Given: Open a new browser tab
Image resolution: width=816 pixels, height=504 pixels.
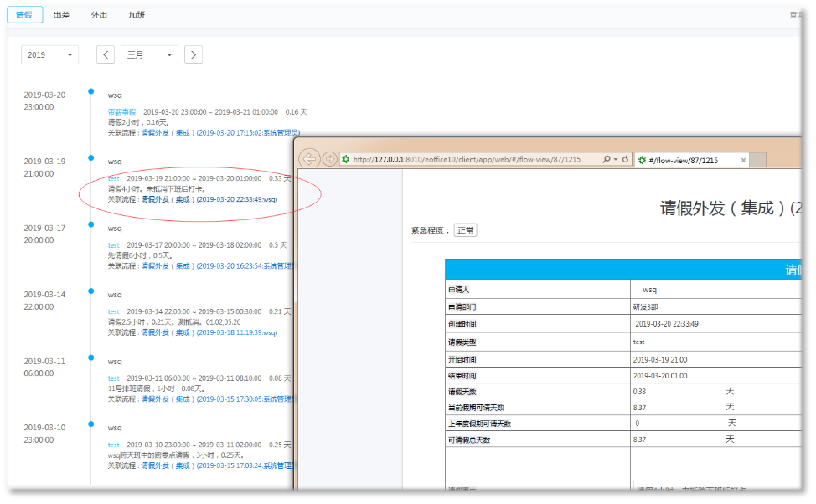Looking at the screenshot, I should [x=757, y=160].
